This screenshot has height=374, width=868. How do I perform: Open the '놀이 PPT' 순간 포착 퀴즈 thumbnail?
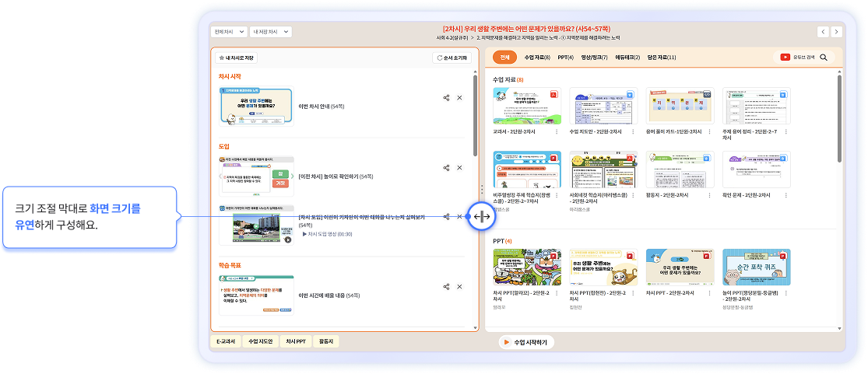pyautogui.click(x=756, y=267)
